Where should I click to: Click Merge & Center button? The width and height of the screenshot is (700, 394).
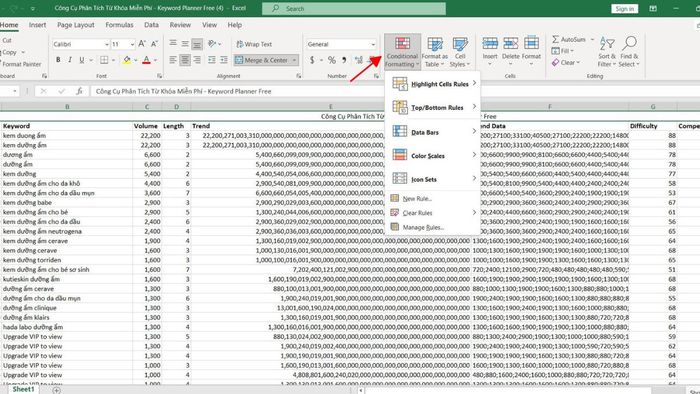262,60
